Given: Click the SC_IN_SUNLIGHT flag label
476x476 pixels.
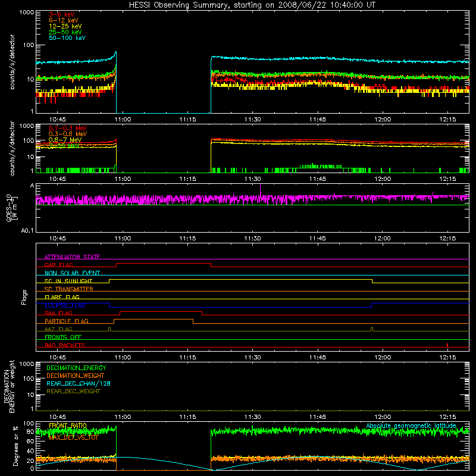Looking at the screenshot, I should 68,281.
